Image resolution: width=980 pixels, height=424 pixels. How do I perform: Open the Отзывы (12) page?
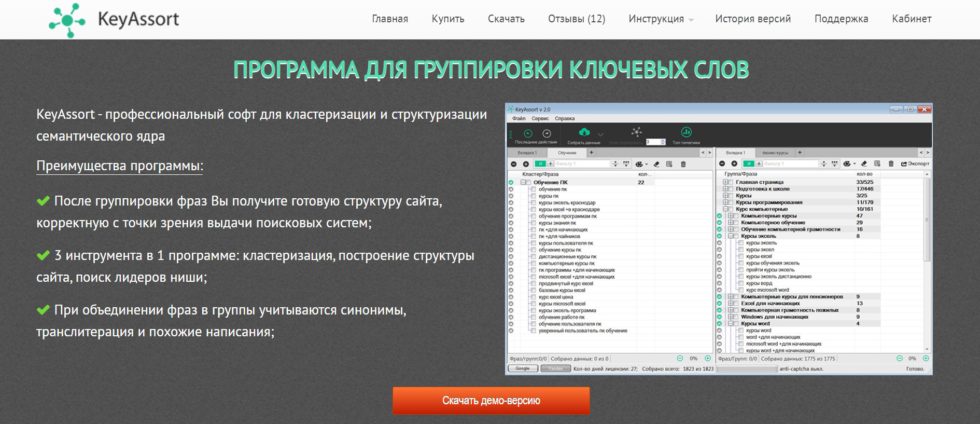577,19
